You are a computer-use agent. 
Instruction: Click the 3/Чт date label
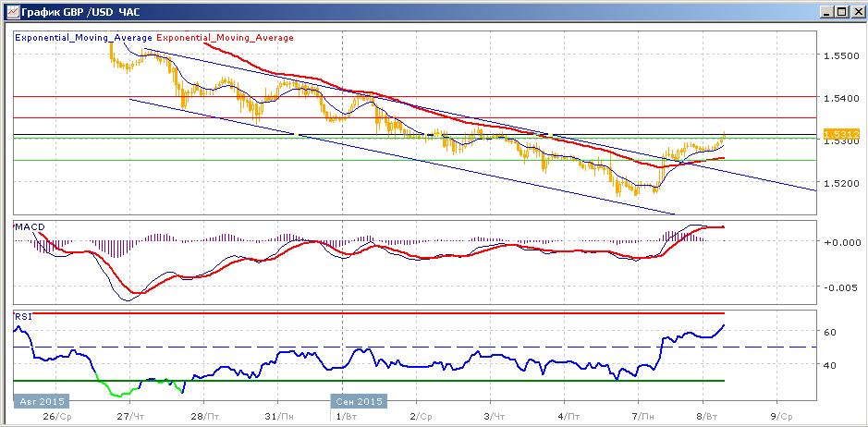point(495,415)
